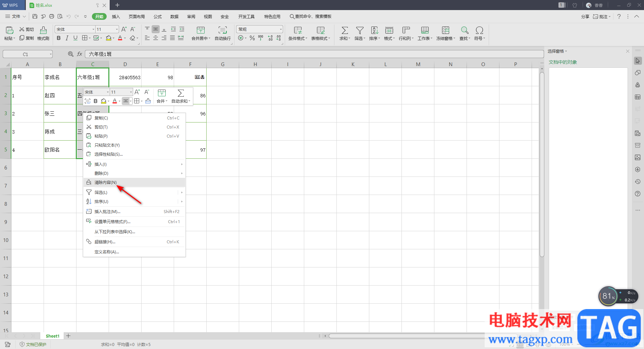Click the Paste icon in ribbon

9,31
